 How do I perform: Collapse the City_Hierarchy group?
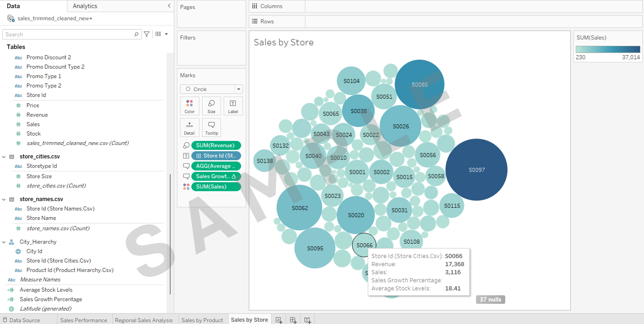[x=4, y=242]
